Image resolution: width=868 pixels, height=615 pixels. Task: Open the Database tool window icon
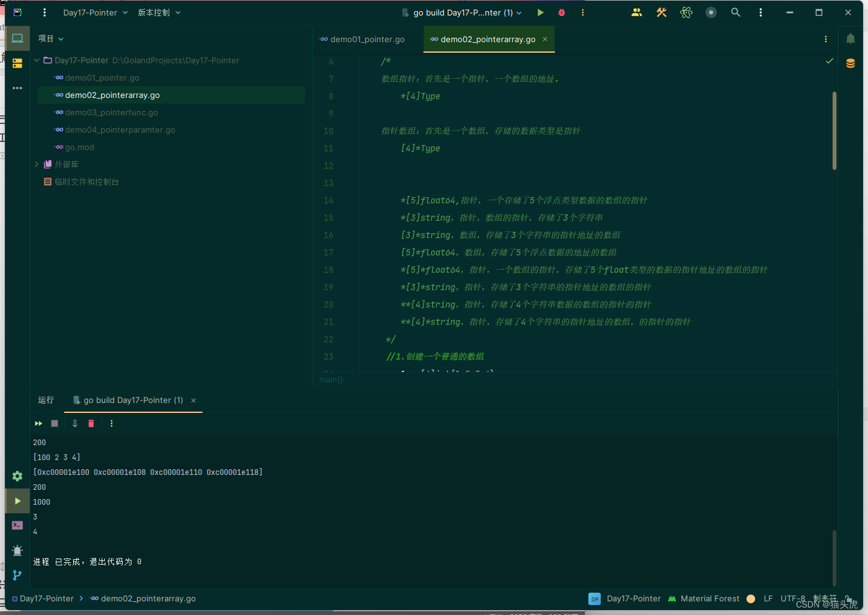pos(851,63)
